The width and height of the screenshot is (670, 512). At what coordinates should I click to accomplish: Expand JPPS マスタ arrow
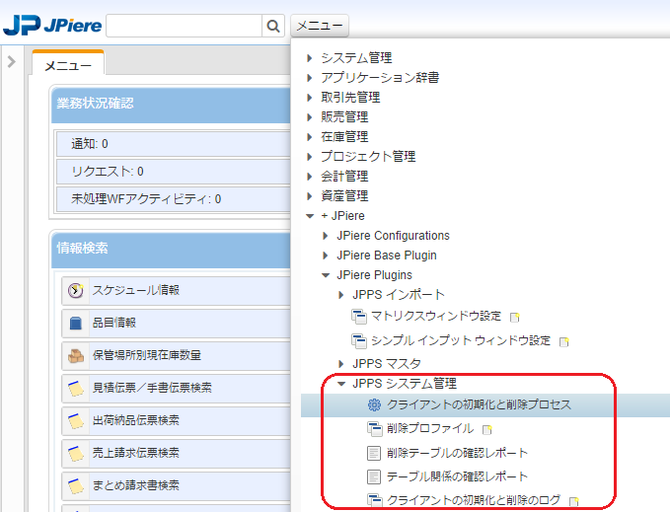coord(341,364)
